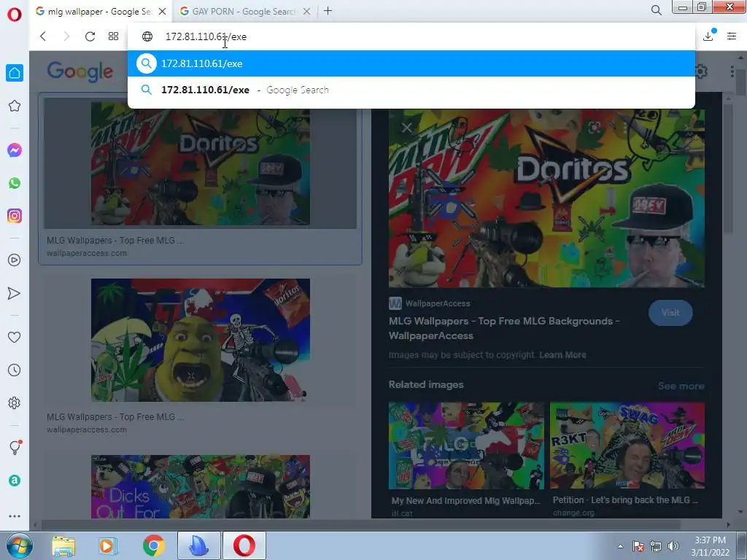747x560 pixels.
Task: Close the mlg wallpaper tab
Action: (x=162, y=12)
